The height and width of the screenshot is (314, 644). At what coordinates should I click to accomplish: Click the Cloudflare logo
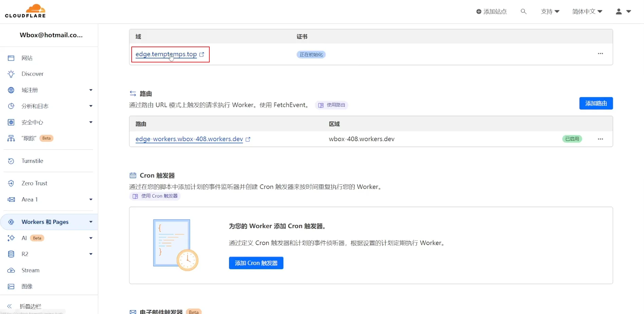pyautogui.click(x=25, y=11)
